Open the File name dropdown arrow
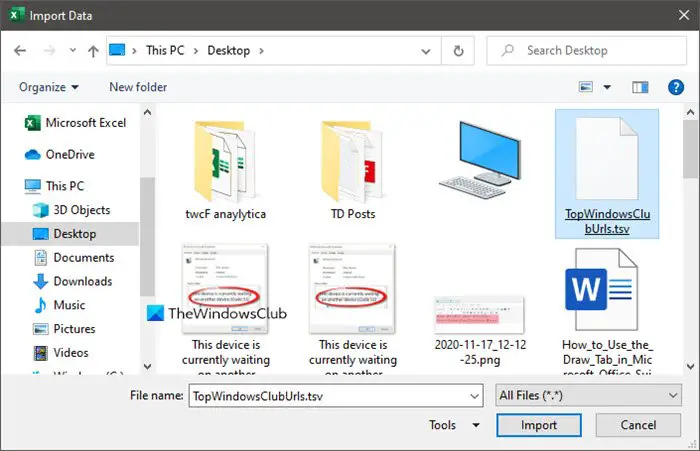 coord(474,396)
